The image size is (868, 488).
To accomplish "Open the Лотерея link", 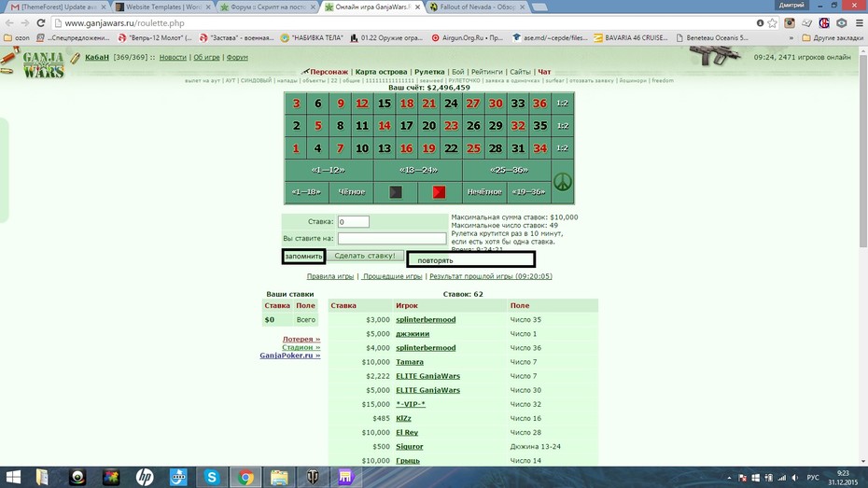I will tap(301, 339).
